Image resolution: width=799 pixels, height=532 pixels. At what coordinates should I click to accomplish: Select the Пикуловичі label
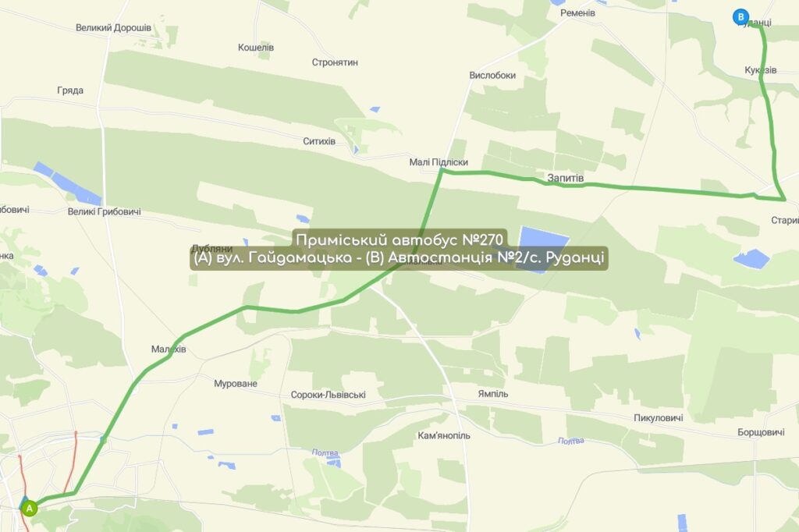(659, 417)
